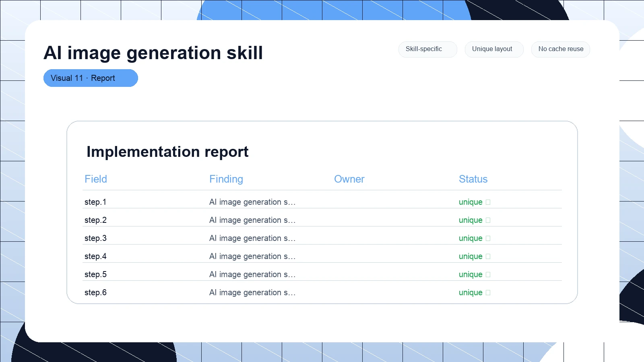This screenshot has height=362, width=644.
Task: Select the step.5 field cell
Action: [x=95, y=274]
